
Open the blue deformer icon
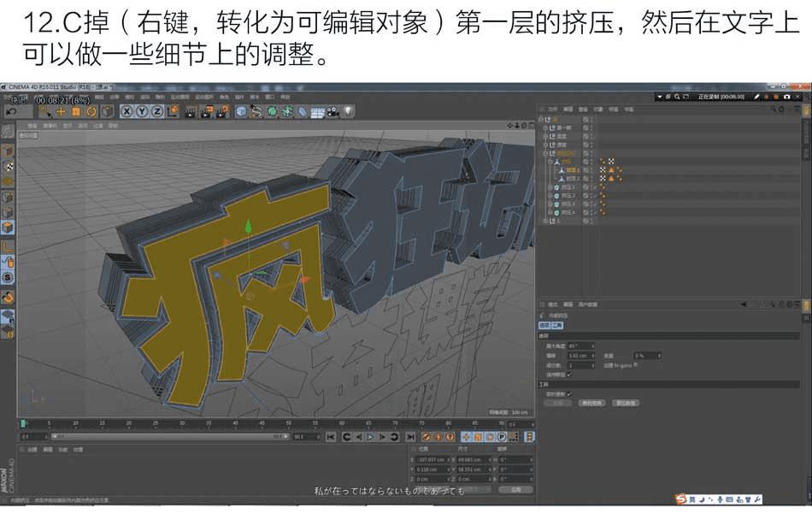click(x=303, y=111)
